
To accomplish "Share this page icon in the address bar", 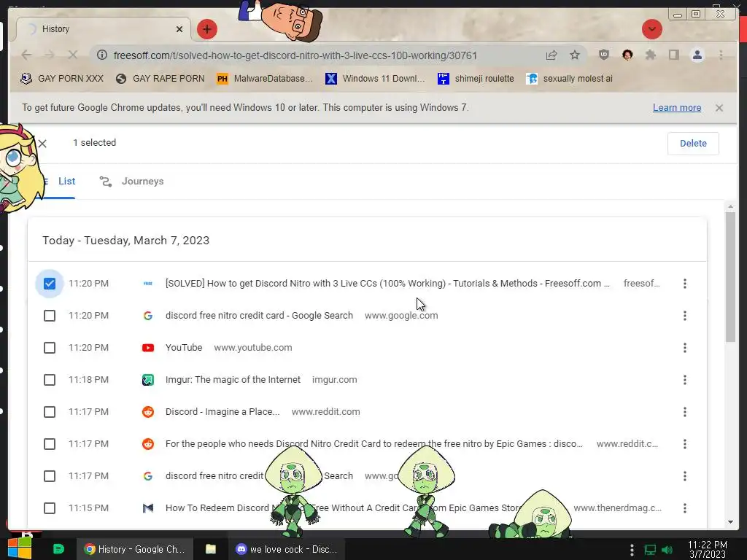I will click(551, 55).
